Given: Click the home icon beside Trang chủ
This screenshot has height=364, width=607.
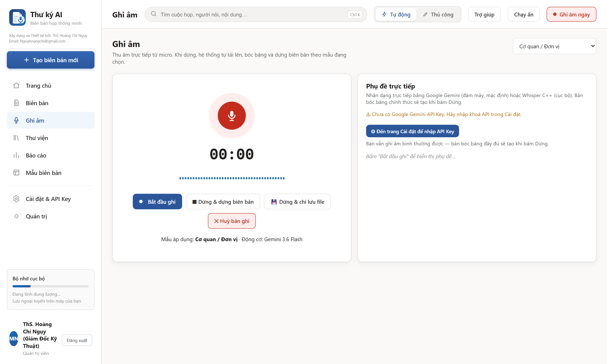Looking at the screenshot, I should click(16, 86).
